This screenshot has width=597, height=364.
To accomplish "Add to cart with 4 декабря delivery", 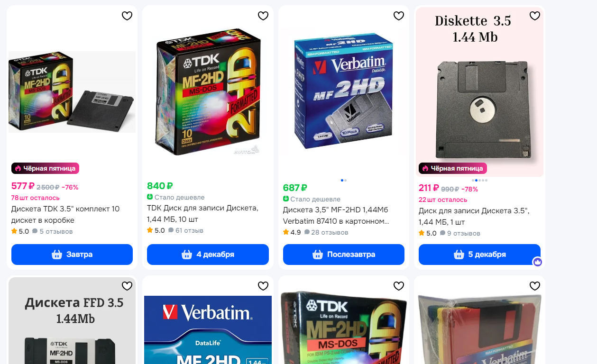I will (x=208, y=255).
